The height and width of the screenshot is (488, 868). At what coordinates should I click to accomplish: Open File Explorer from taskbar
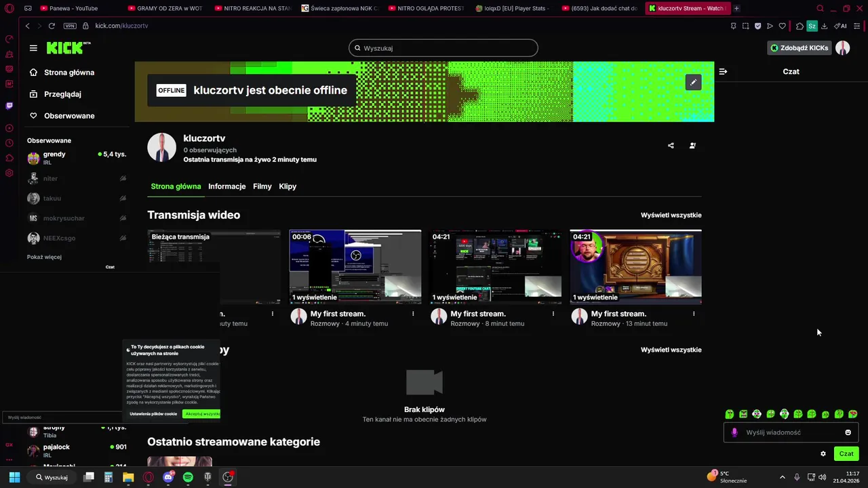click(128, 477)
